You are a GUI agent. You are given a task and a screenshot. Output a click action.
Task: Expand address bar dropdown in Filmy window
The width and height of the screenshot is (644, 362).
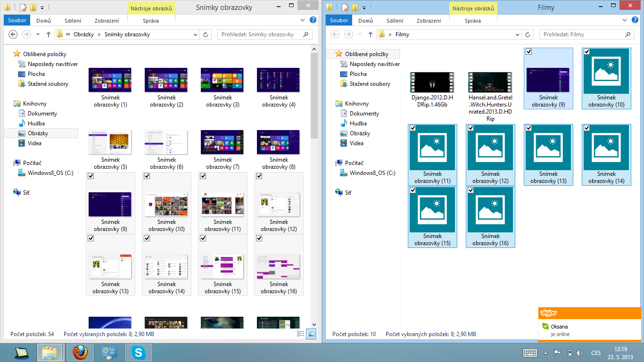point(518,34)
